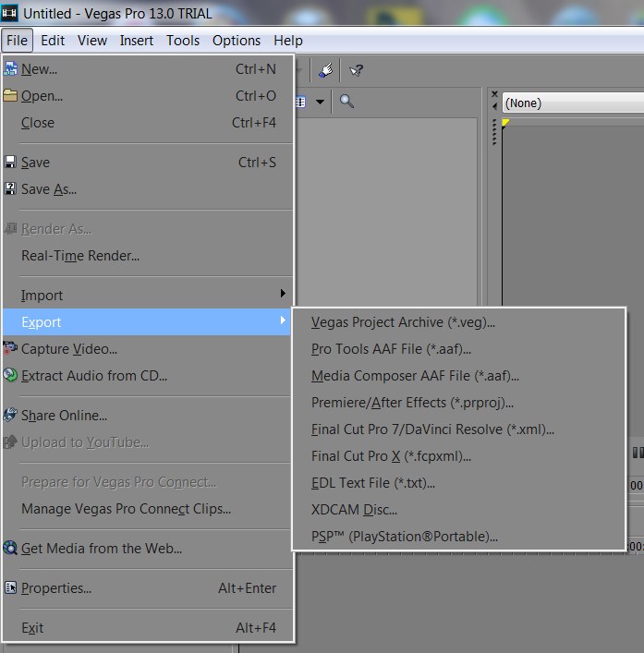Screen dimensions: 644x653
Task: Export as Vegas Project Archive (*.veg)
Action: (x=459, y=322)
